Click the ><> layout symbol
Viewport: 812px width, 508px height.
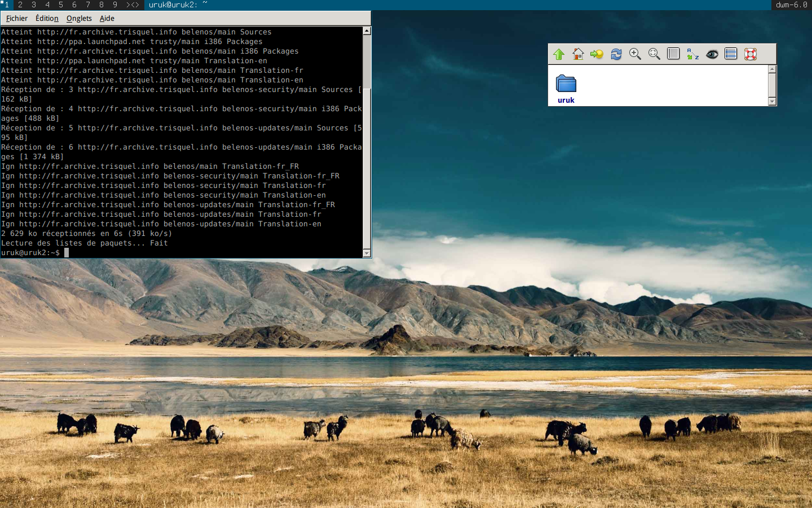tap(133, 5)
